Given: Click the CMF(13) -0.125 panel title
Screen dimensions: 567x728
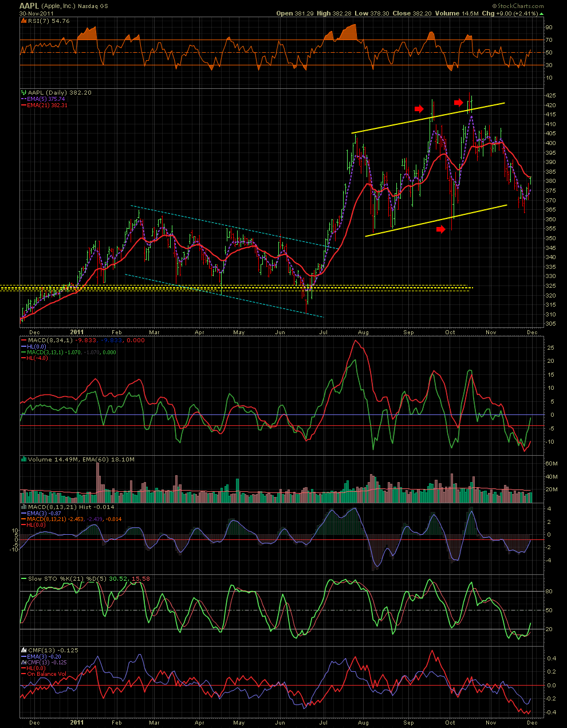Looking at the screenshot, I should pyautogui.click(x=53, y=650).
